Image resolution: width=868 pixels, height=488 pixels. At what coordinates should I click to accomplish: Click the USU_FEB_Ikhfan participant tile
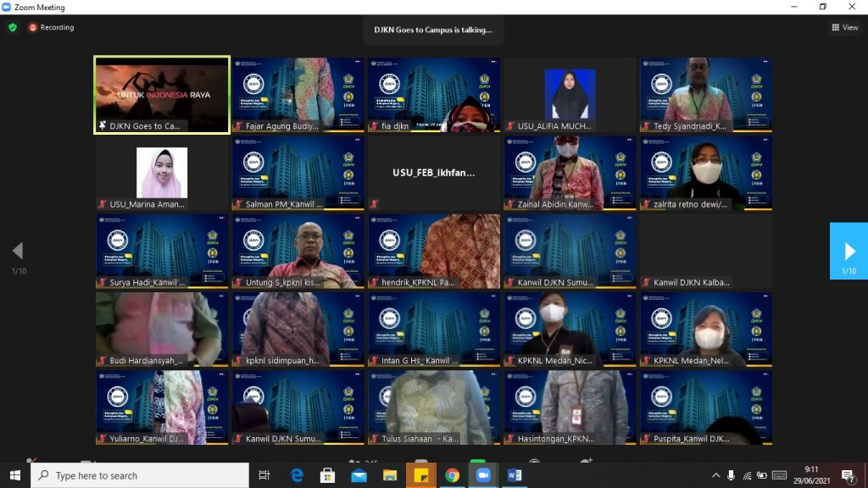433,173
